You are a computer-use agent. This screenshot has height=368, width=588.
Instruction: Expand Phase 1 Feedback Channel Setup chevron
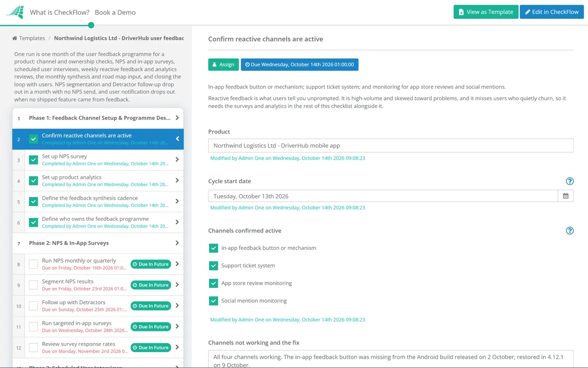(x=177, y=118)
